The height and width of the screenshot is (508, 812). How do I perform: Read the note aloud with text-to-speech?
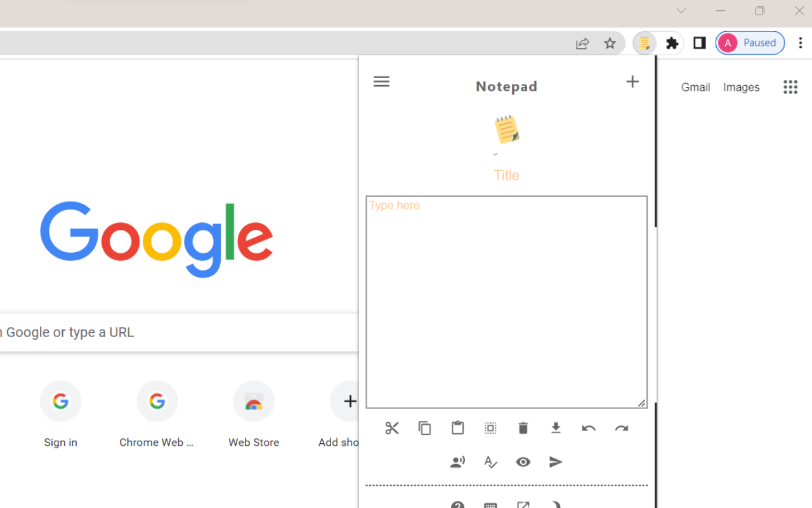(x=457, y=462)
